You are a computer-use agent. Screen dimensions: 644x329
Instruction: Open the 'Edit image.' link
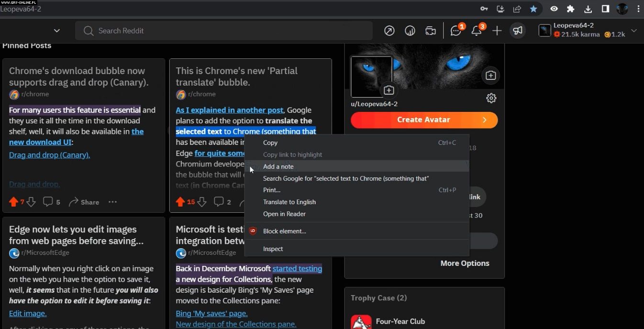pos(28,313)
